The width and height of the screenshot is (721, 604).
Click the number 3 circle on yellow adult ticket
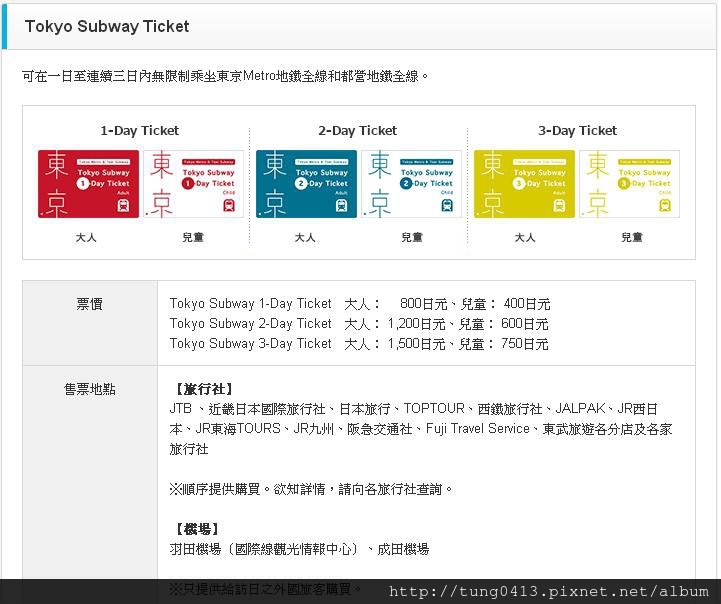[x=519, y=183]
